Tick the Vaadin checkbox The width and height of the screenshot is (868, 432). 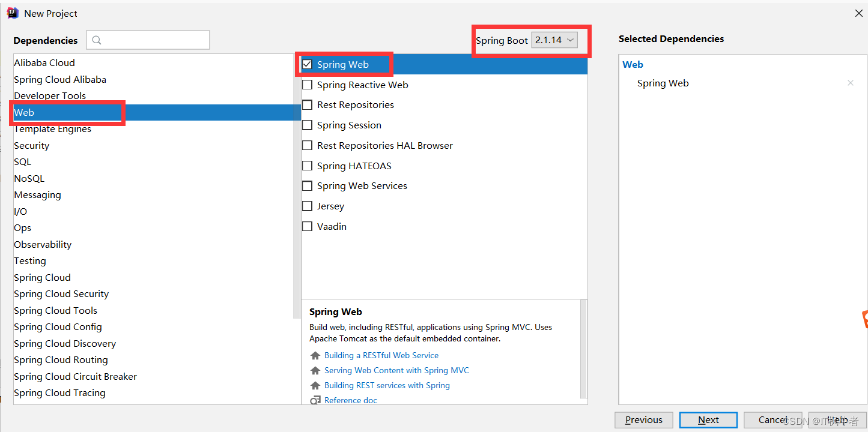tap(307, 227)
